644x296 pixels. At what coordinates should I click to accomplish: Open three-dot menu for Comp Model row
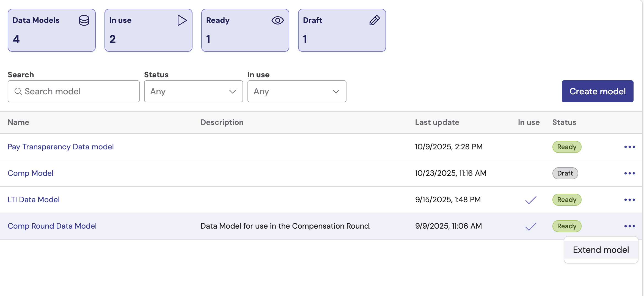point(629,173)
